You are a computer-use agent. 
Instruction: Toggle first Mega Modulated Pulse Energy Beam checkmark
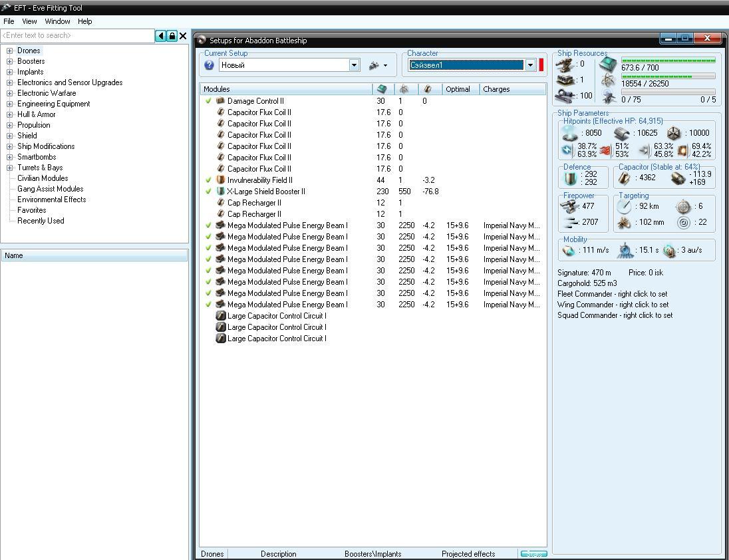(x=208, y=225)
